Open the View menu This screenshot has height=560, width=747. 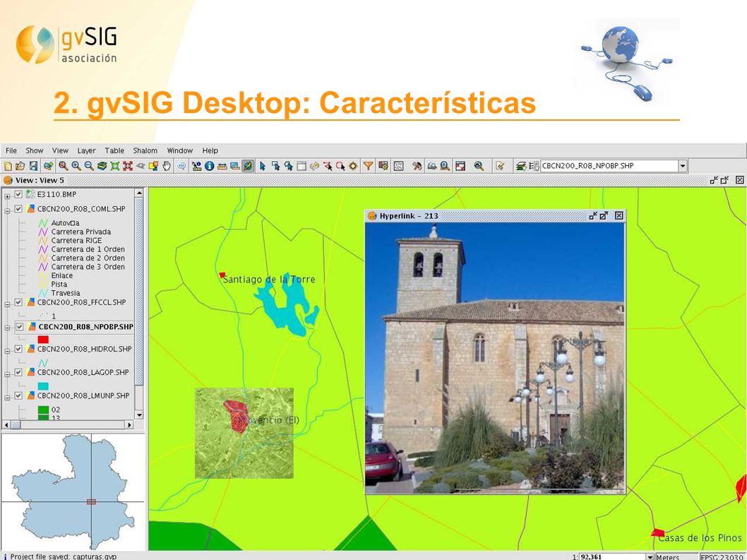[x=60, y=150]
